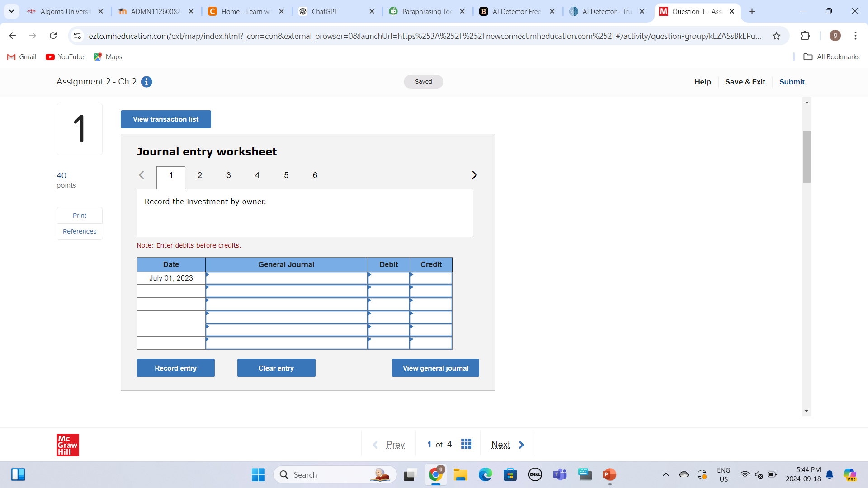The width and height of the screenshot is (868, 488).
Task: Bookmark this page with the star icon
Action: coord(776,36)
